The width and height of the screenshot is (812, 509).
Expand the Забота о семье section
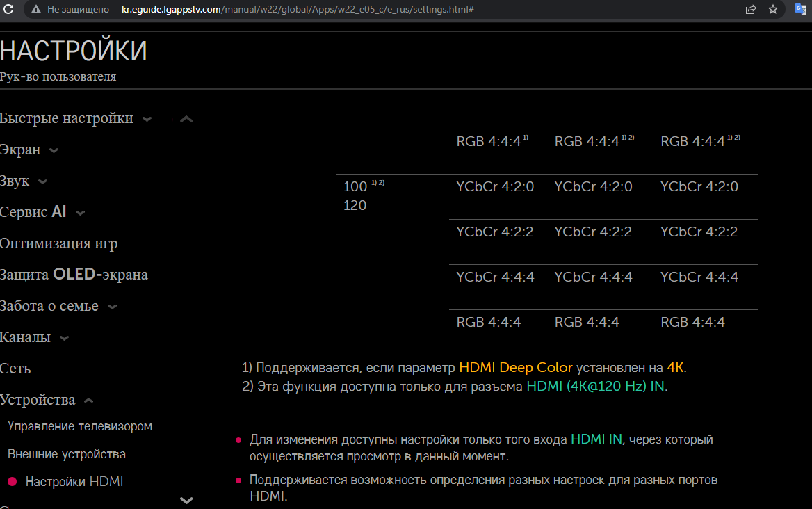tap(112, 307)
